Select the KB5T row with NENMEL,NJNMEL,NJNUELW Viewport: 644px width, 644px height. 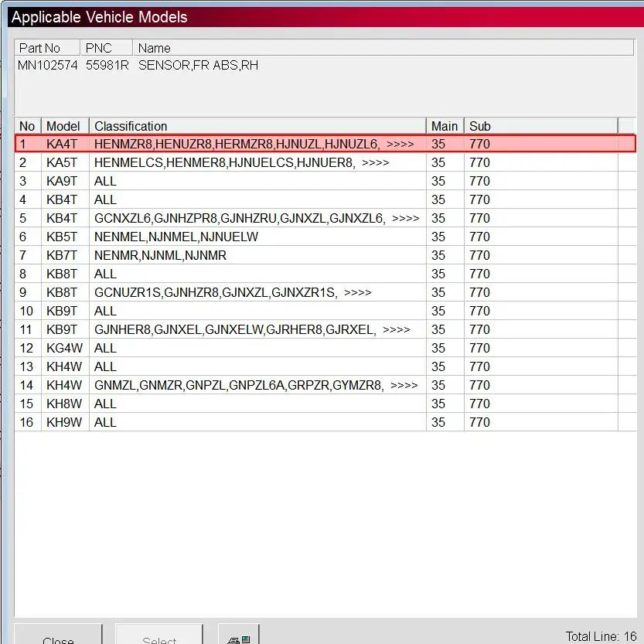tap(325, 237)
